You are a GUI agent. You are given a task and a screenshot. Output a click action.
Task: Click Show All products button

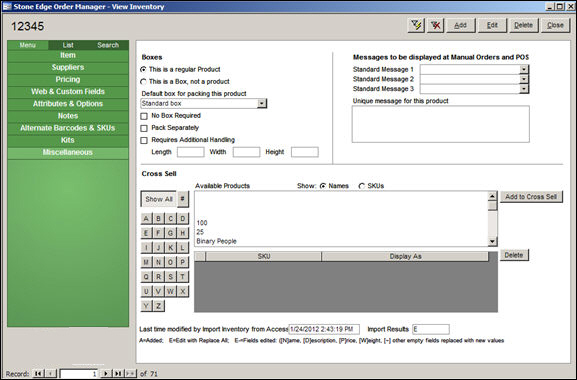159,199
